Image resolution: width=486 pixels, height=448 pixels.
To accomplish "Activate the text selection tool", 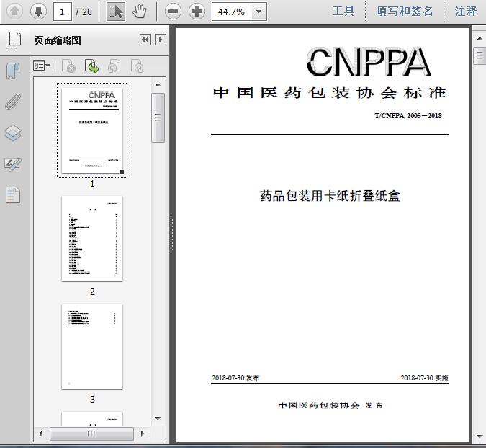I will tap(116, 12).
